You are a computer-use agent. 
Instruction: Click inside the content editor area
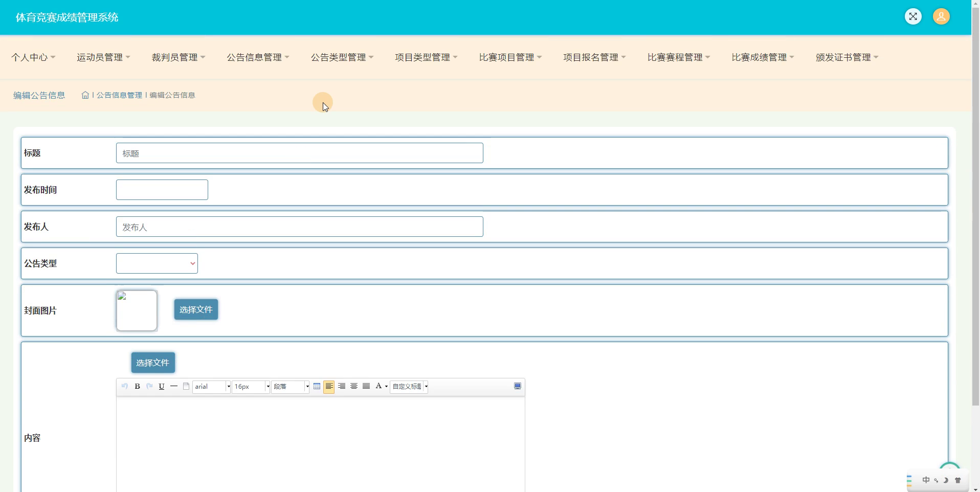tap(321, 445)
